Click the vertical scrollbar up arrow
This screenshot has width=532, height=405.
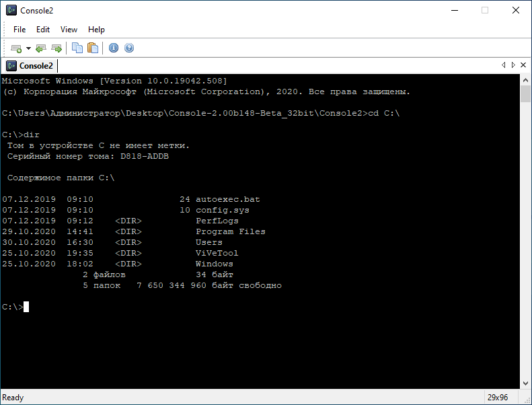pyautogui.click(x=525, y=80)
